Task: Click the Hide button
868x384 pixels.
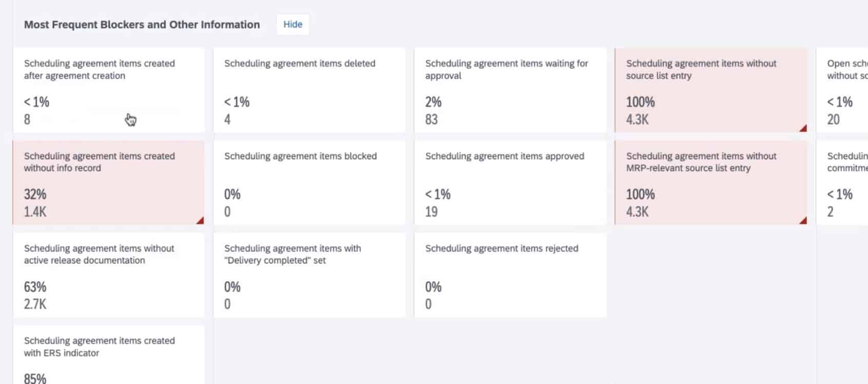Action: tap(293, 24)
